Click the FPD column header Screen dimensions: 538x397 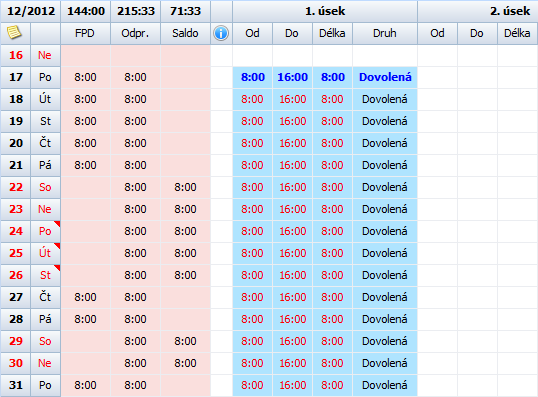(85, 34)
